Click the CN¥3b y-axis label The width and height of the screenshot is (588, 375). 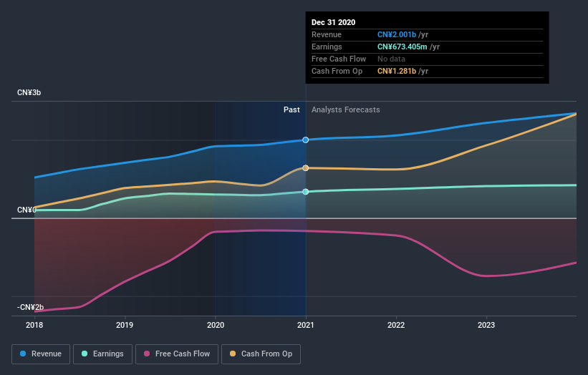29,92
